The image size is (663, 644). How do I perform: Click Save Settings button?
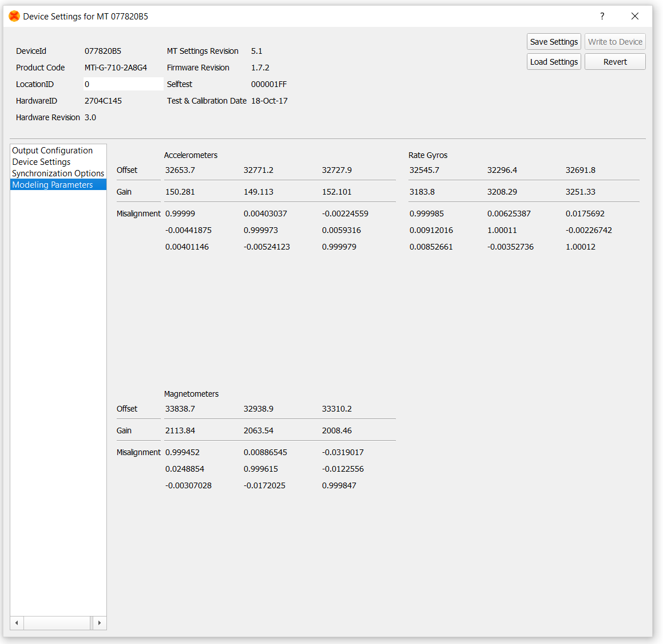553,42
